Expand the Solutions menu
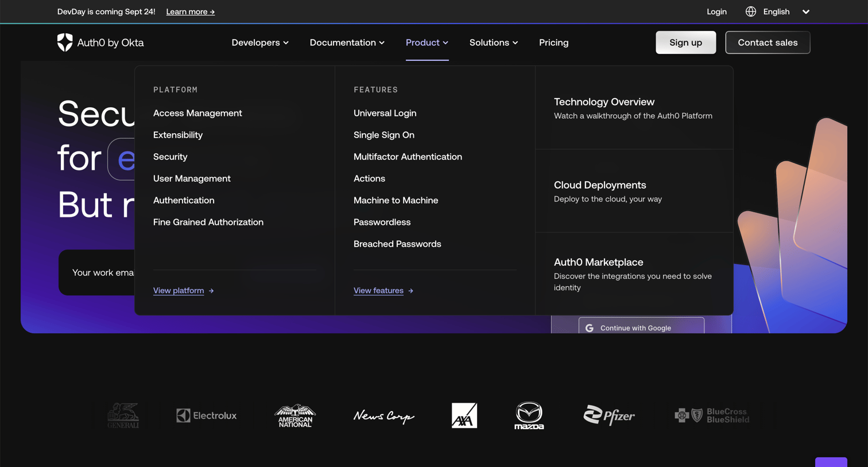Image resolution: width=868 pixels, height=467 pixels. (x=494, y=42)
